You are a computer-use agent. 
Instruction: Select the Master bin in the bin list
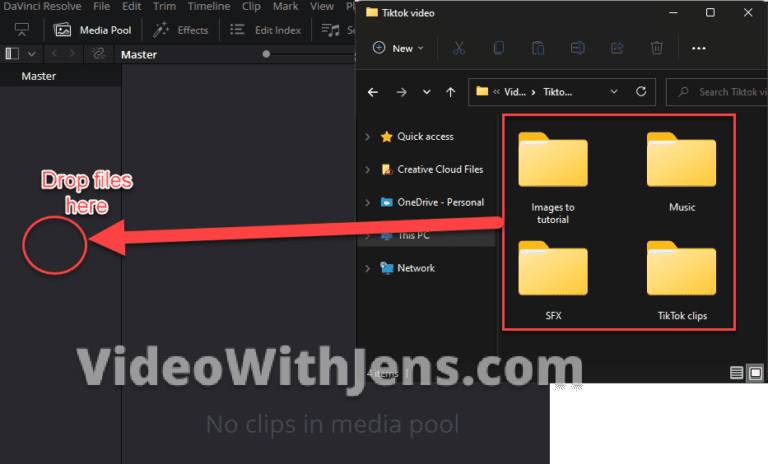(x=39, y=76)
